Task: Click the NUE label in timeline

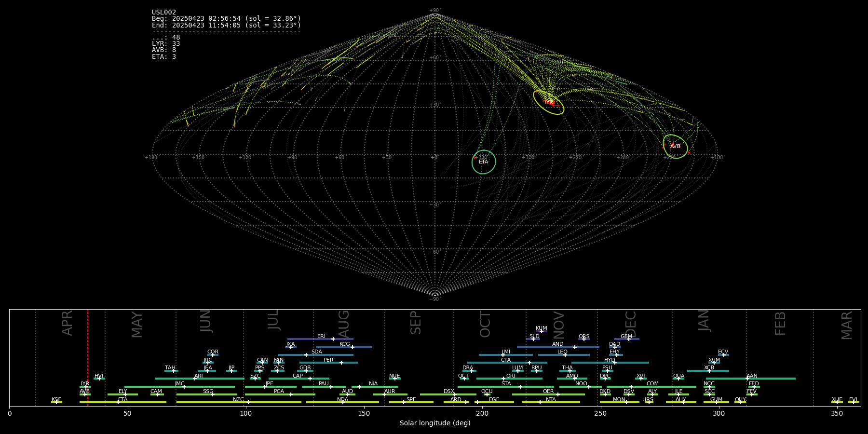Action: [394, 376]
